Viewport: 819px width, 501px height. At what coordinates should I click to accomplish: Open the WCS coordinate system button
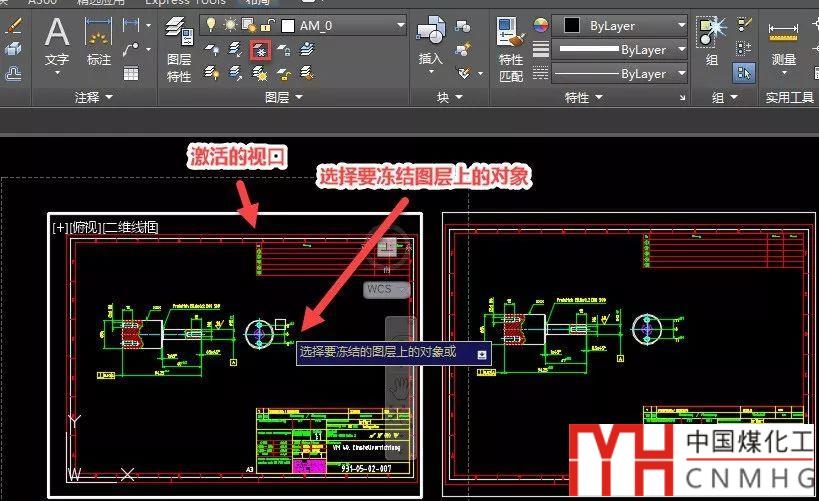point(385,289)
